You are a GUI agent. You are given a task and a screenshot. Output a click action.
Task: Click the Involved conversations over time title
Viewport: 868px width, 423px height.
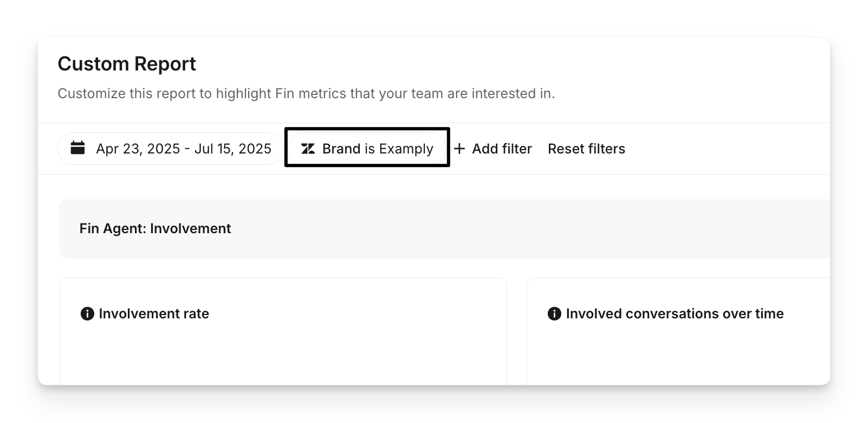675,313
